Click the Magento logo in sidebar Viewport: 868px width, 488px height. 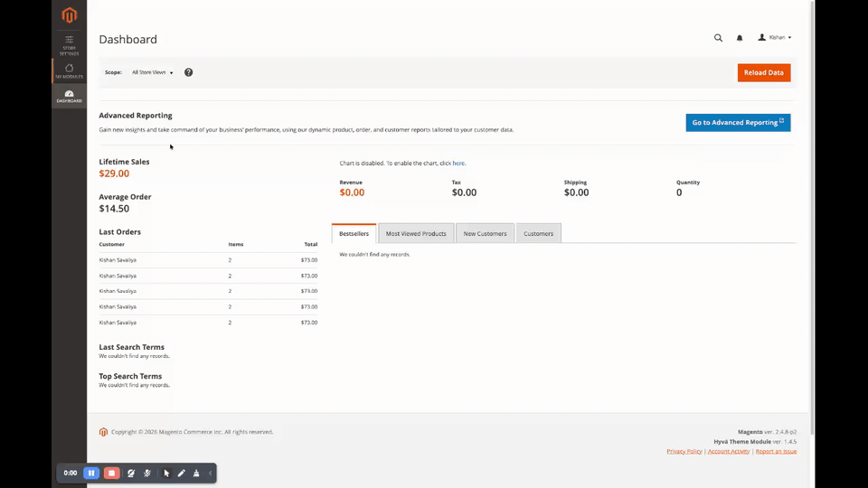pos(70,15)
